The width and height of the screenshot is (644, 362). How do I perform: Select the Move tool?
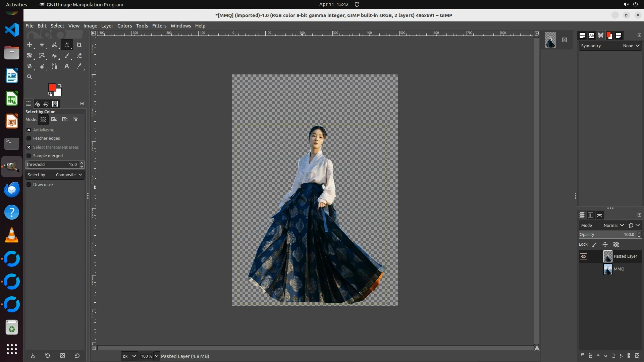pyautogui.click(x=30, y=45)
